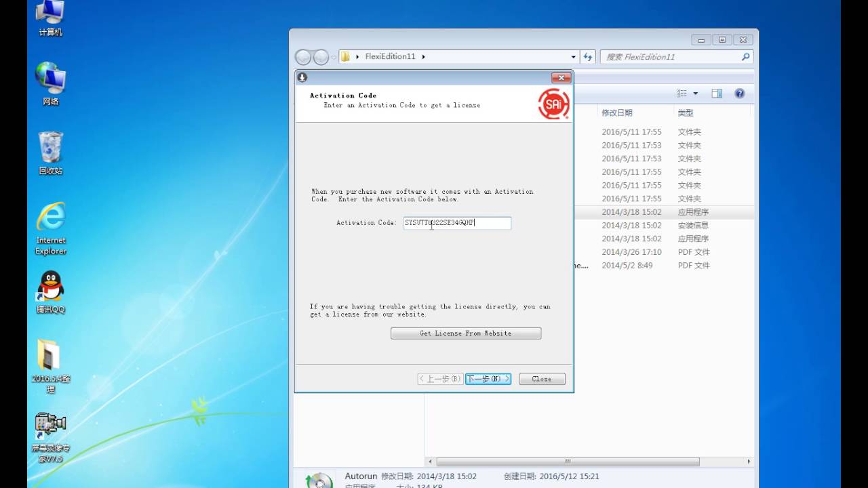Expand the chevron after FlexiEdition11 in the address bar
The width and height of the screenshot is (868, 488).
[x=423, y=57]
